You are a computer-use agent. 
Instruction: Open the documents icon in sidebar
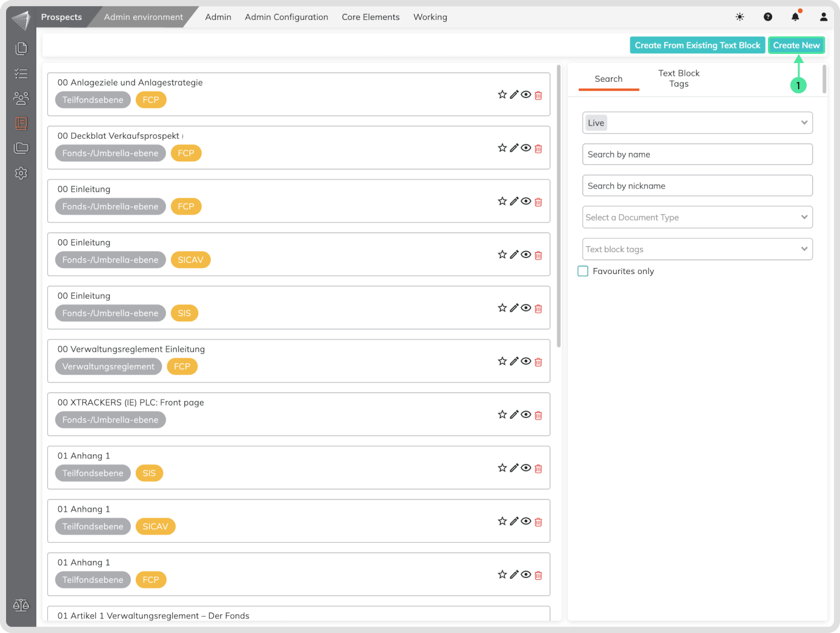tap(21, 48)
